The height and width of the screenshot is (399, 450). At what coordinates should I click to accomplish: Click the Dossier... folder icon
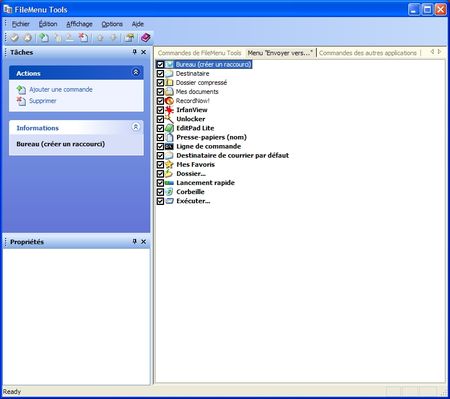tap(169, 174)
